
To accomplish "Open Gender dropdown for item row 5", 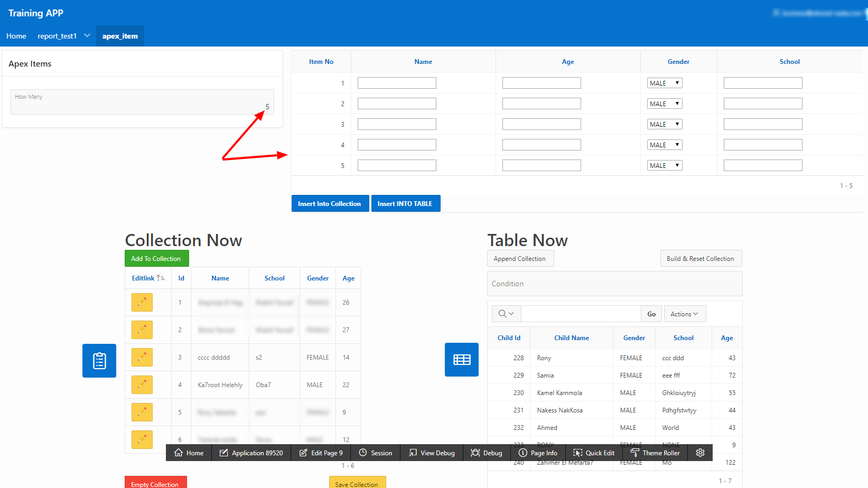I will click(x=665, y=165).
